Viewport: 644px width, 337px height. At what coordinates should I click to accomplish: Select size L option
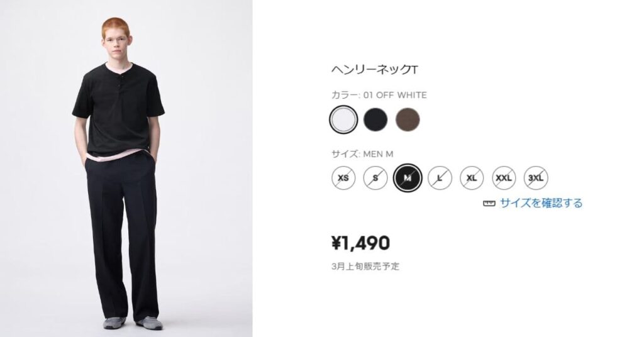pyautogui.click(x=440, y=178)
